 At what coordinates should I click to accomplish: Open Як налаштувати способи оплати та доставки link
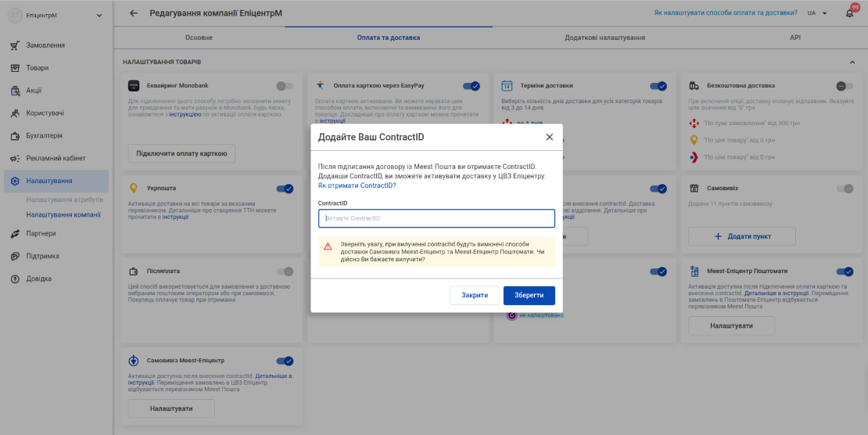[x=726, y=13]
